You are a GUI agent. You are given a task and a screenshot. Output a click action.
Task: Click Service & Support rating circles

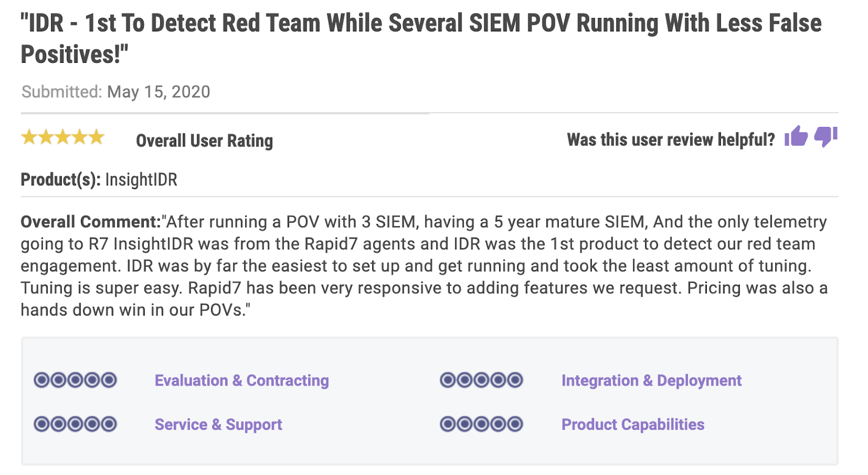(x=75, y=424)
